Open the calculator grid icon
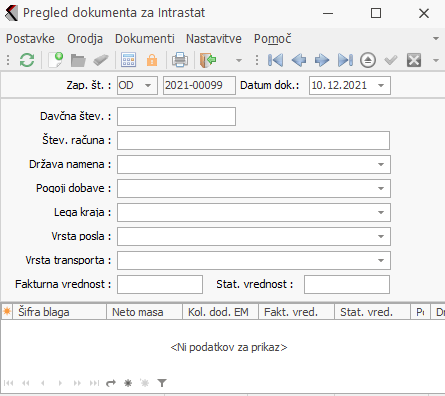Screen dimensions: 445x396 click(x=128, y=60)
